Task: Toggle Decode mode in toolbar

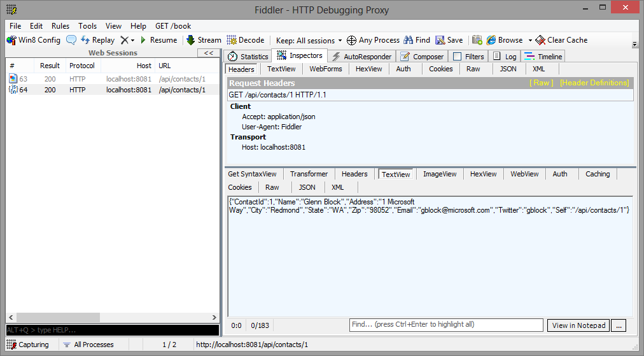Action: tap(246, 40)
